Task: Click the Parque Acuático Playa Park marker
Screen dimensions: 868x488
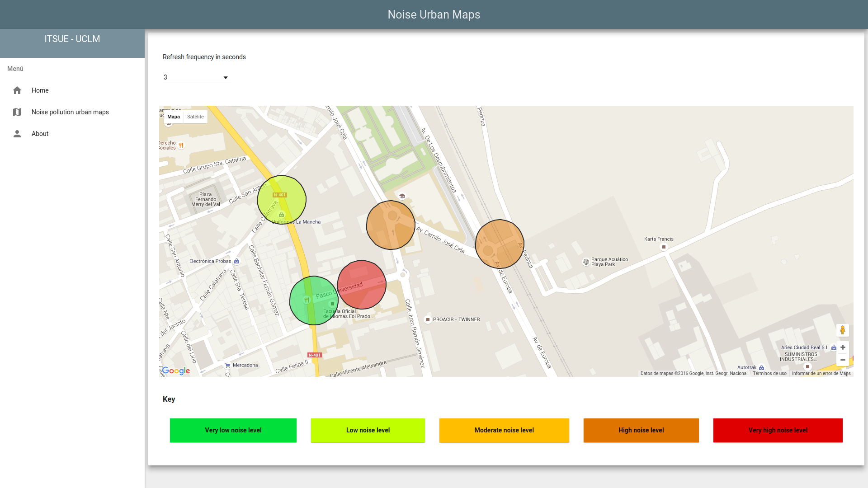Action: (x=586, y=262)
